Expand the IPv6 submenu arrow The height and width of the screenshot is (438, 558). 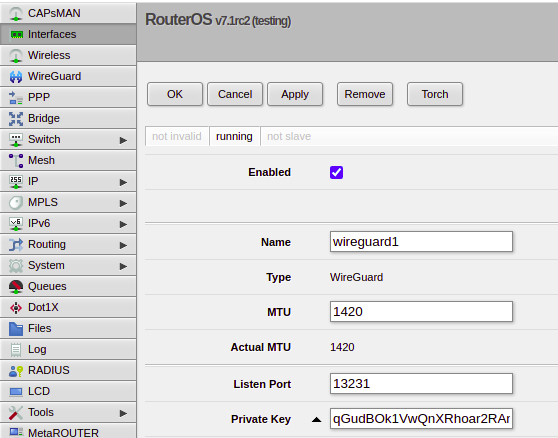pyautogui.click(x=123, y=224)
